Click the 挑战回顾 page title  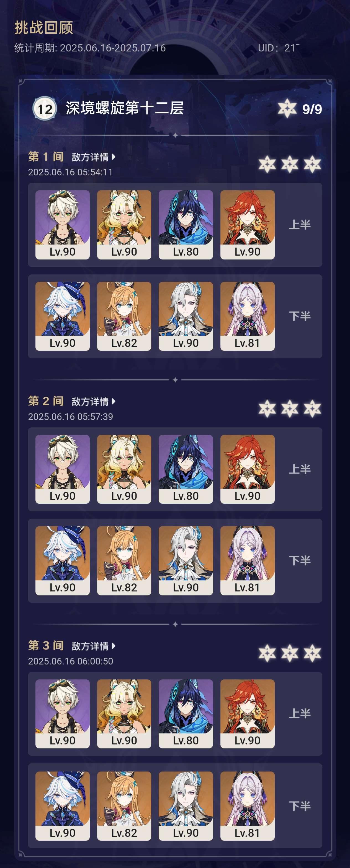point(43,28)
